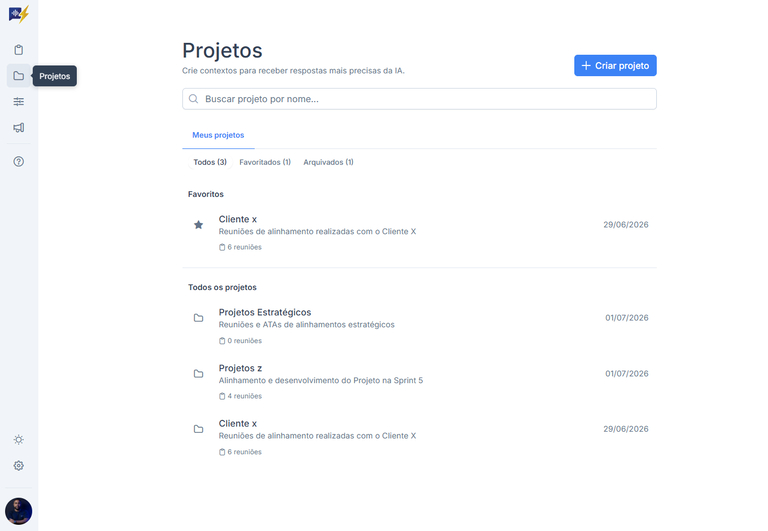Focus the Buscar projeto por nome field
Image resolution: width=768 pixels, height=531 pixels.
pyautogui.click(x=419, y=99)
